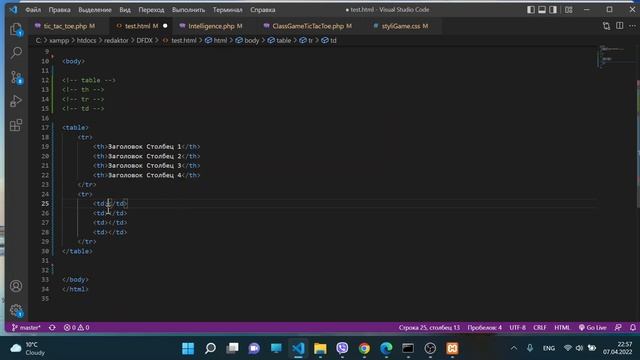640x360 pixels.
Task: Open the Переход menu
Action: (x=151, y=10)
